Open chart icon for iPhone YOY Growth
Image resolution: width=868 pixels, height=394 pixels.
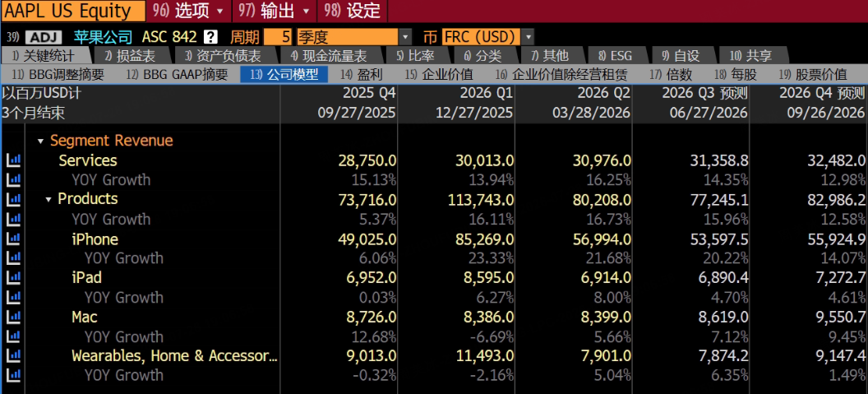[x=13, y=258]
